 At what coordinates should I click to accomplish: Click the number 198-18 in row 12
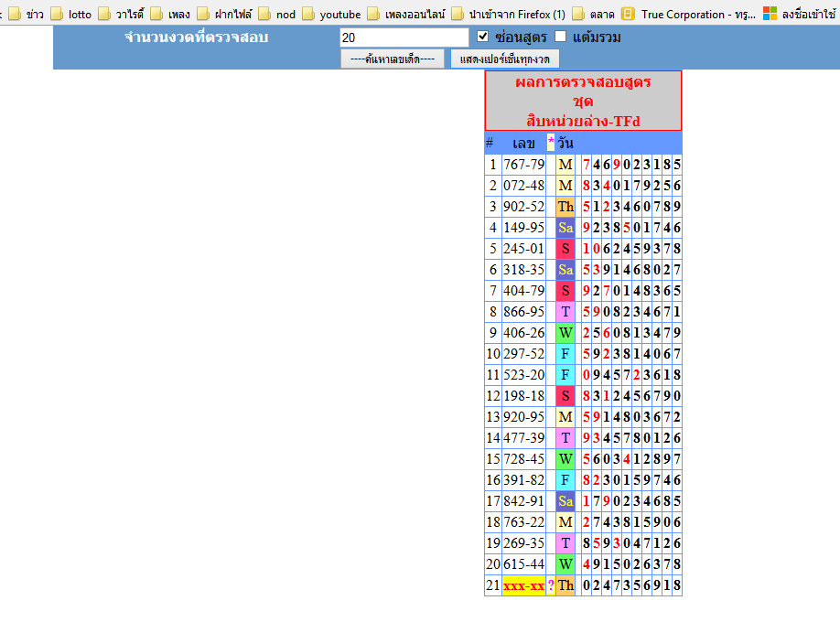(524, 396)
